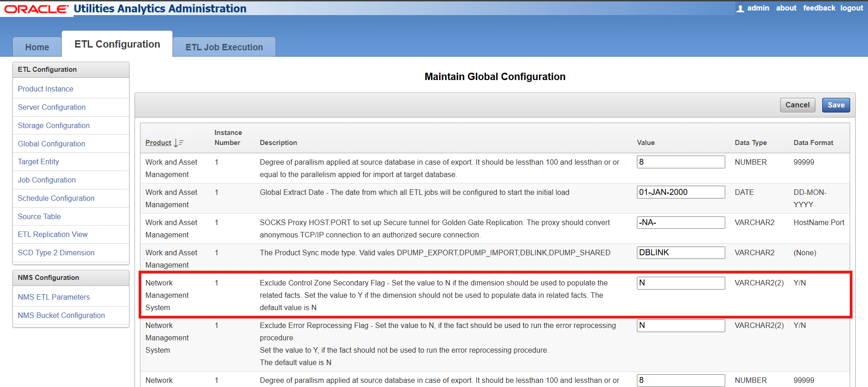Sort by the Product column header

click(158, 143)
